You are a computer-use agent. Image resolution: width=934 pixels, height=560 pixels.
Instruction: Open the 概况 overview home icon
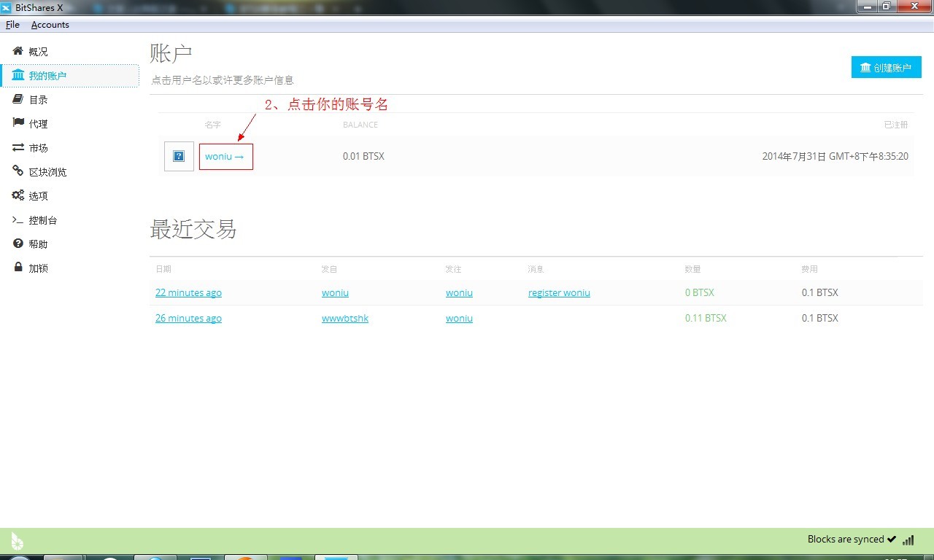click(x=18, y=51)
